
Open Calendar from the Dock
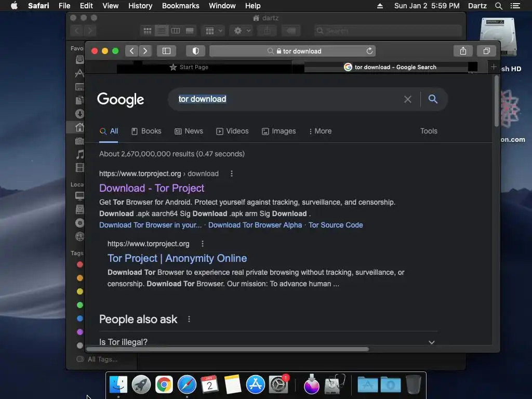click(210, 385)
